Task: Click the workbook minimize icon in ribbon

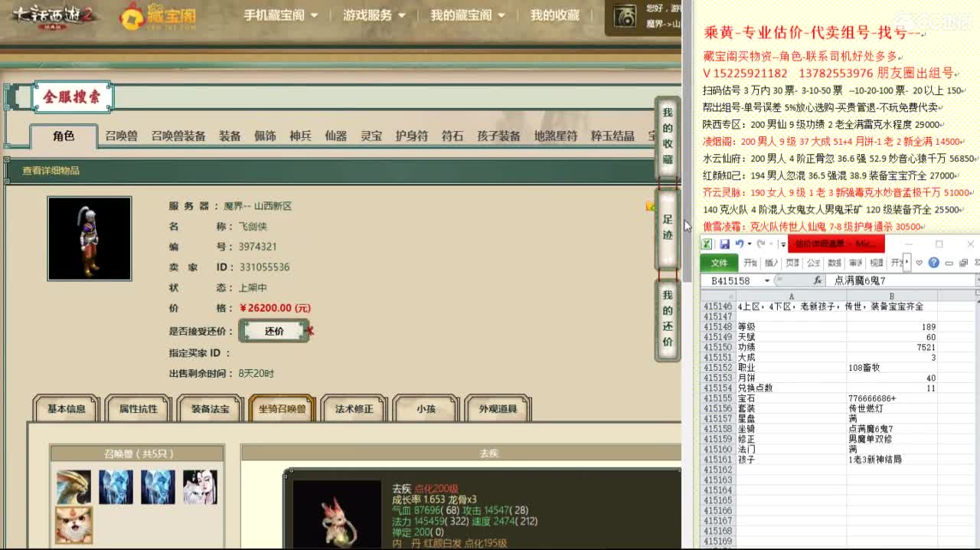Action: (949, 263)
